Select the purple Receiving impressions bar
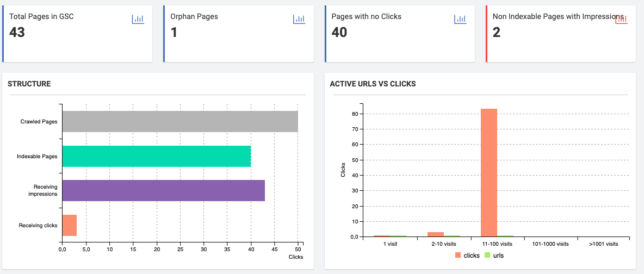 click(164, 191)
